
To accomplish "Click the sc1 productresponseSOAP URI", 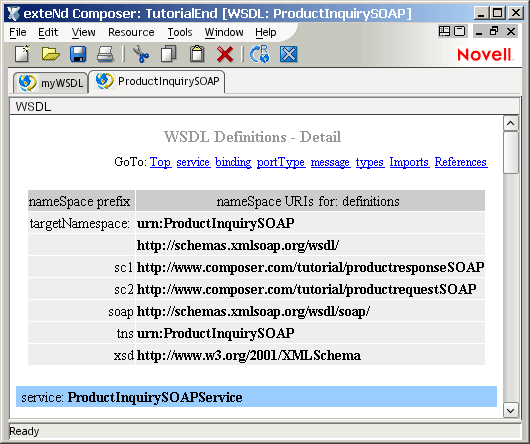I will point(310,267).
